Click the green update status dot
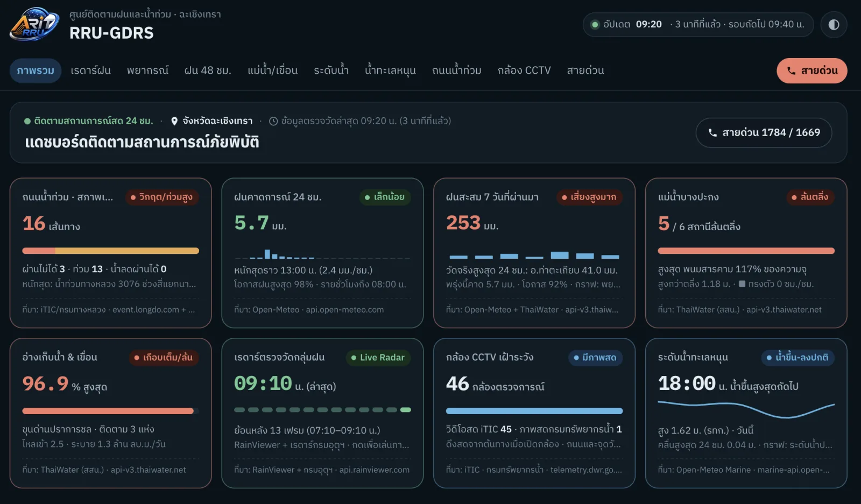861x504 pixels. click(595, 24)
